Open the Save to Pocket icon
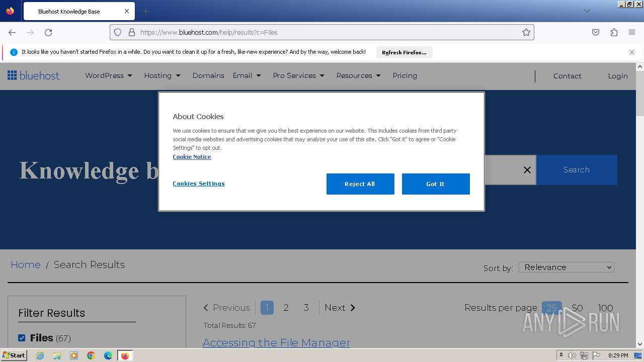The width and height of the screenshot is (644, 362). tap(596, 32)
